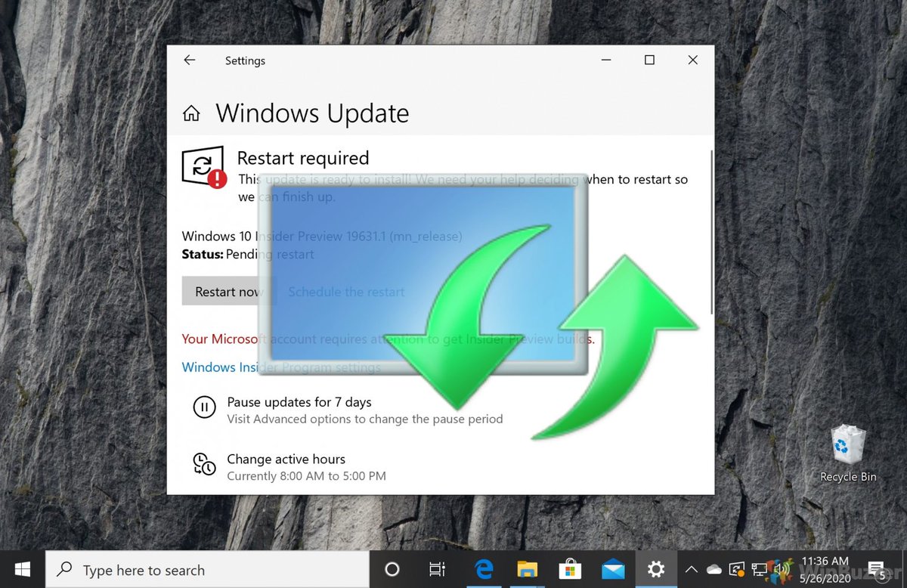Image resolution: width=907 pixels, height=588 pixels.
Task: Click the pause circle icon
Action: [204, 408]
